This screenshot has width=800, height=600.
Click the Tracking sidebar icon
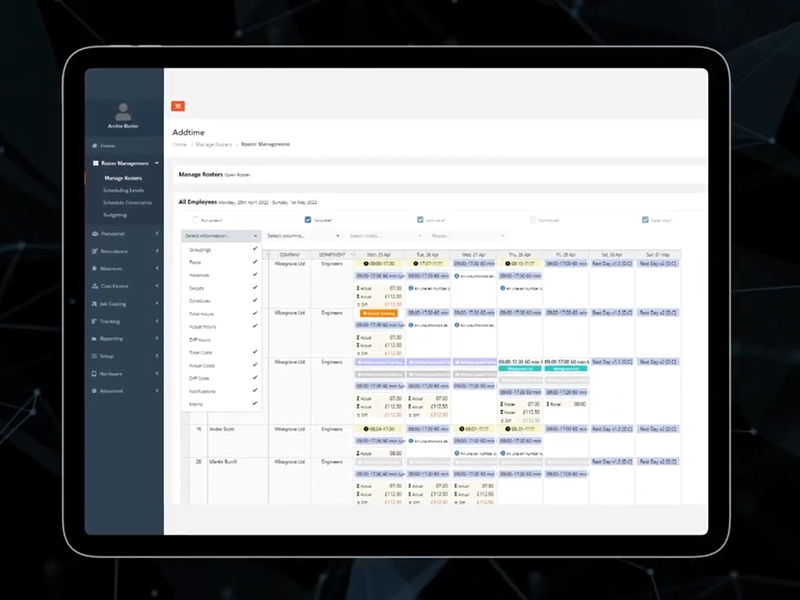pyautogui.click(x=94, y=321)
